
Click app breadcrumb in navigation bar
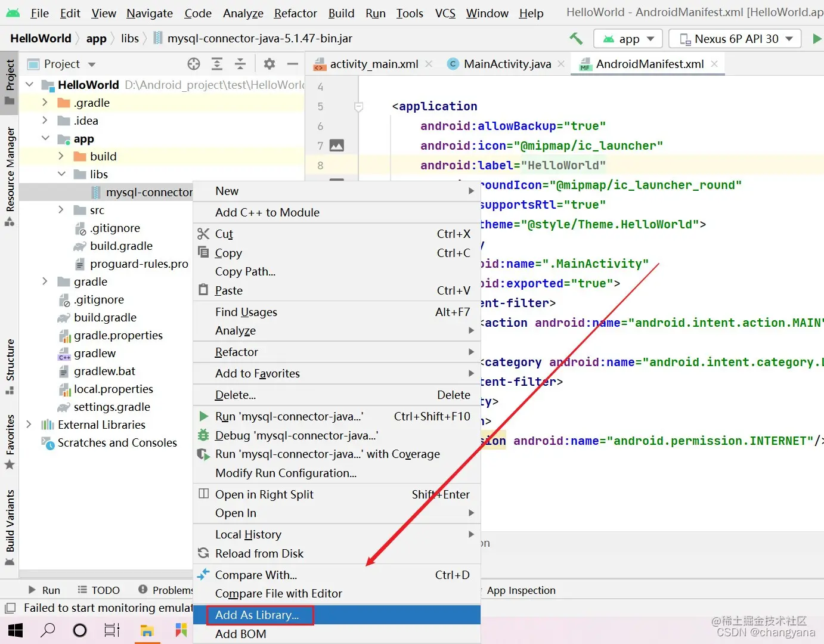point(96,39)
